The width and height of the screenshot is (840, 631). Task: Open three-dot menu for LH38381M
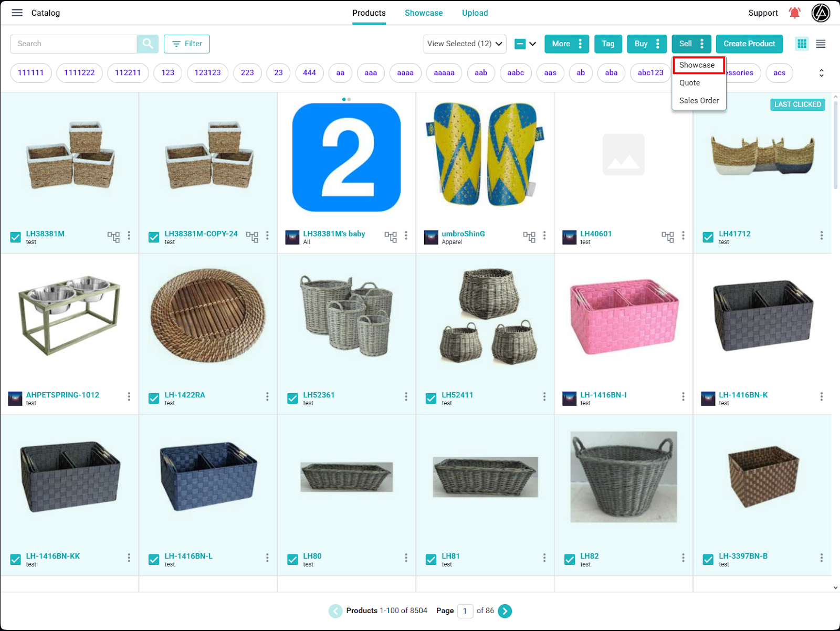[129, 235]
